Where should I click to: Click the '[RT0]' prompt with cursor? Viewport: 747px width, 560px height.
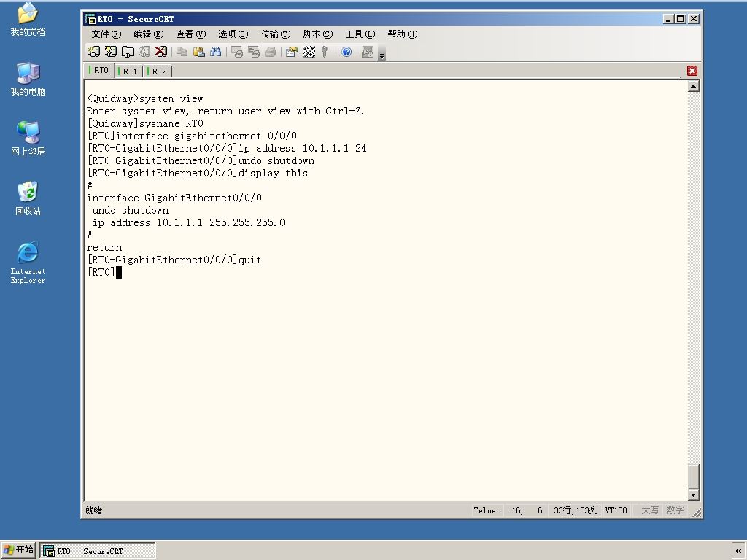coord(104,272)
